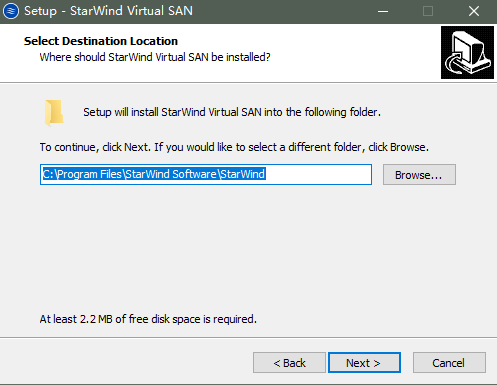
Task: Click the yellow folder icon
Action: [x=54, y=113]
